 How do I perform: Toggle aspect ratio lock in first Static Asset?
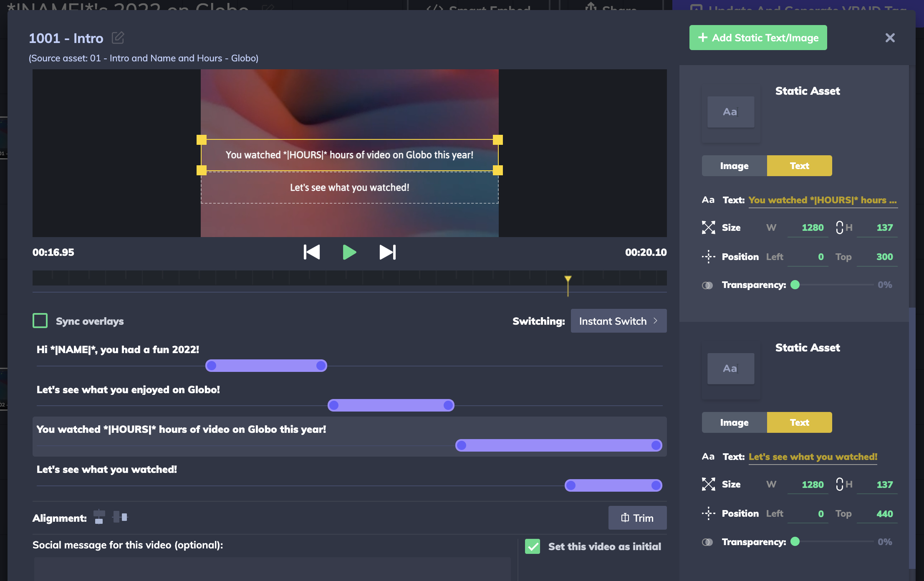(x=839, y=227)
